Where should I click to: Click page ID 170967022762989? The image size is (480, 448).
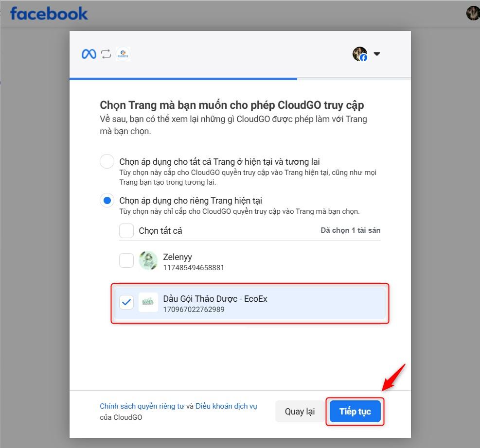(194, 310)
